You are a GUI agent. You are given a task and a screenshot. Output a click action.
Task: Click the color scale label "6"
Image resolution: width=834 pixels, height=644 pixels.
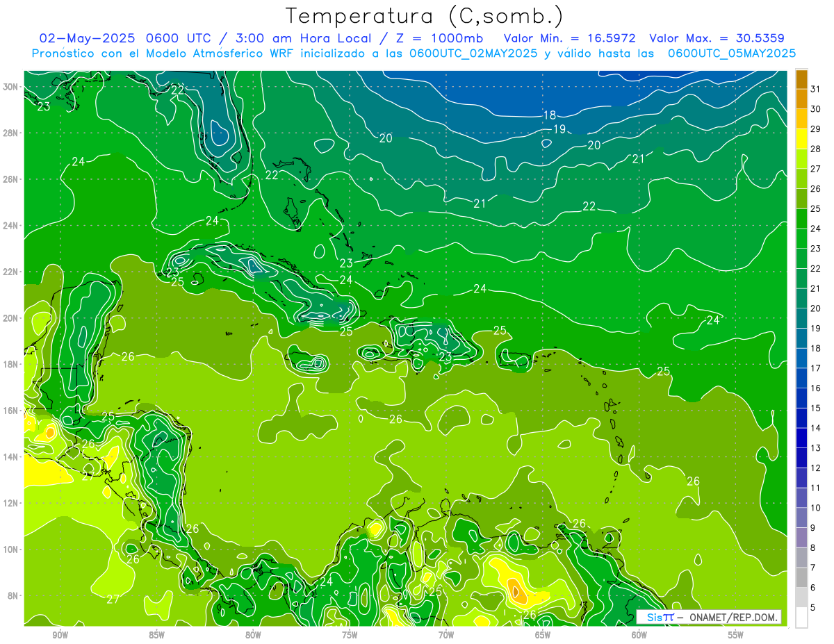point(814,588)
